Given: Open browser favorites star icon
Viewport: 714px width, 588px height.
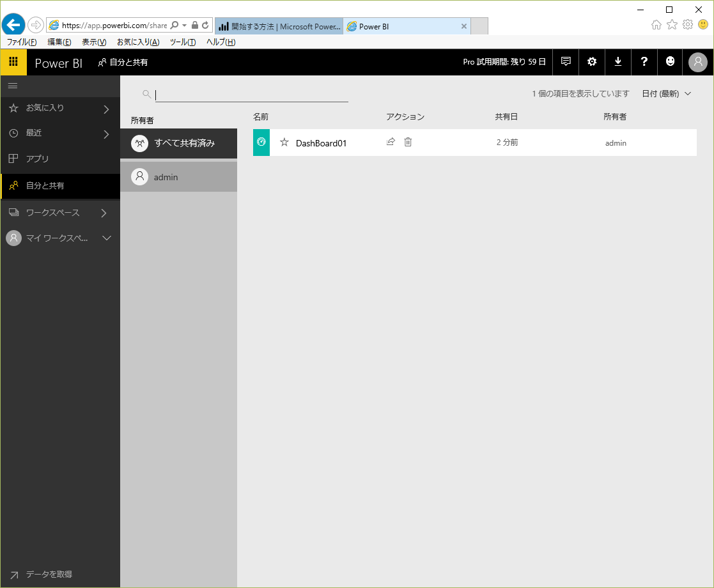Looking at the screenshot, I should coord(672,24).
